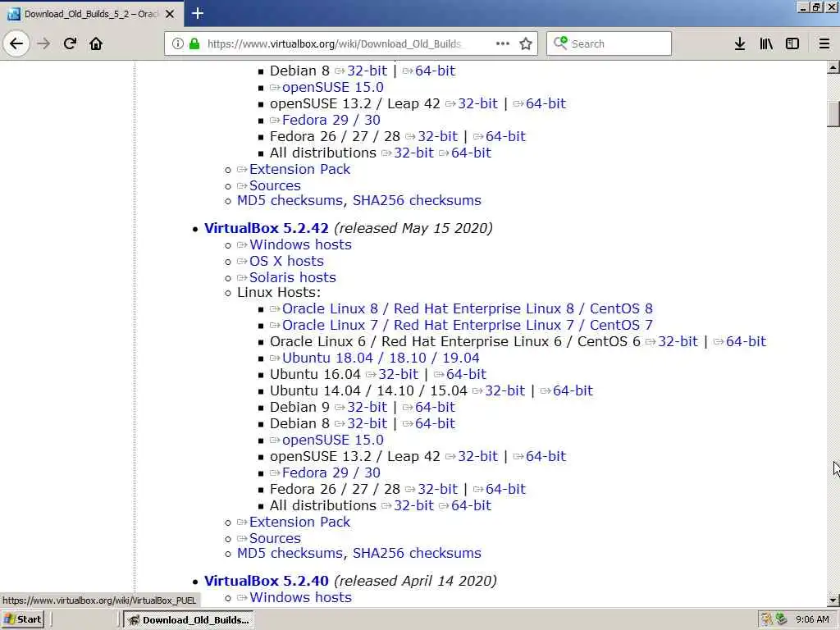Open the topmost Sources link
The height and width of the screenshot is (630, 840).
click(x=275, y=186)
